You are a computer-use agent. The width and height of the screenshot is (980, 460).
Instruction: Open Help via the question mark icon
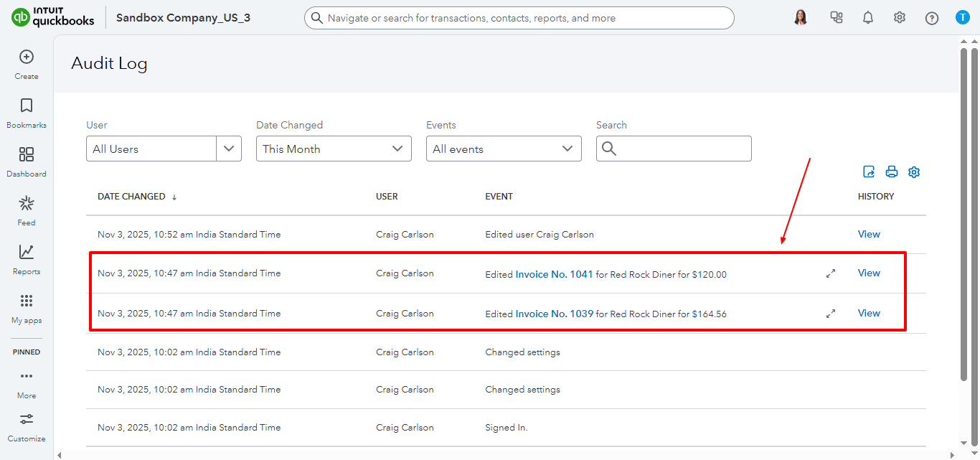[931, 17]
